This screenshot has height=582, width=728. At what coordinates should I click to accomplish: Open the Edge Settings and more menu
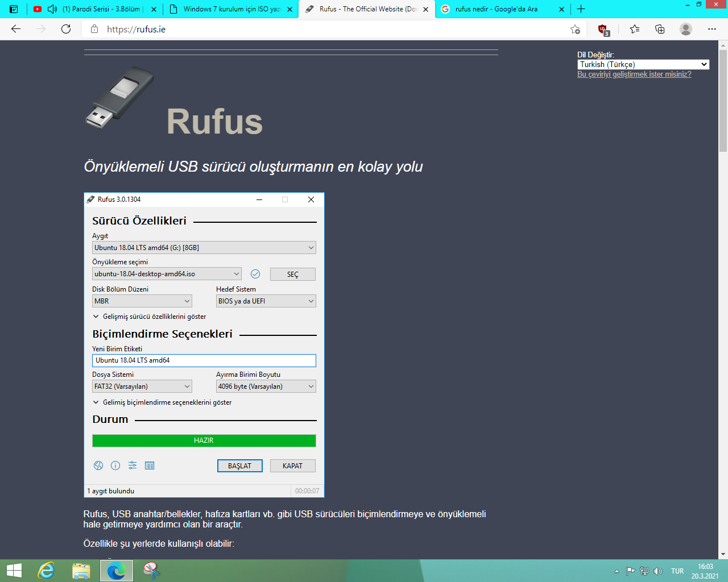712,29
